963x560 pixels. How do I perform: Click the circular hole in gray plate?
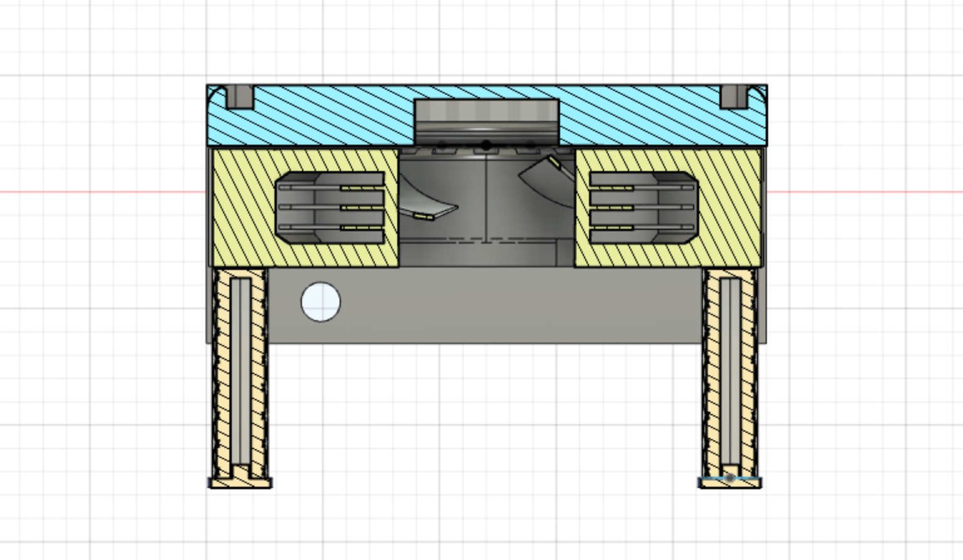point(321,302)
